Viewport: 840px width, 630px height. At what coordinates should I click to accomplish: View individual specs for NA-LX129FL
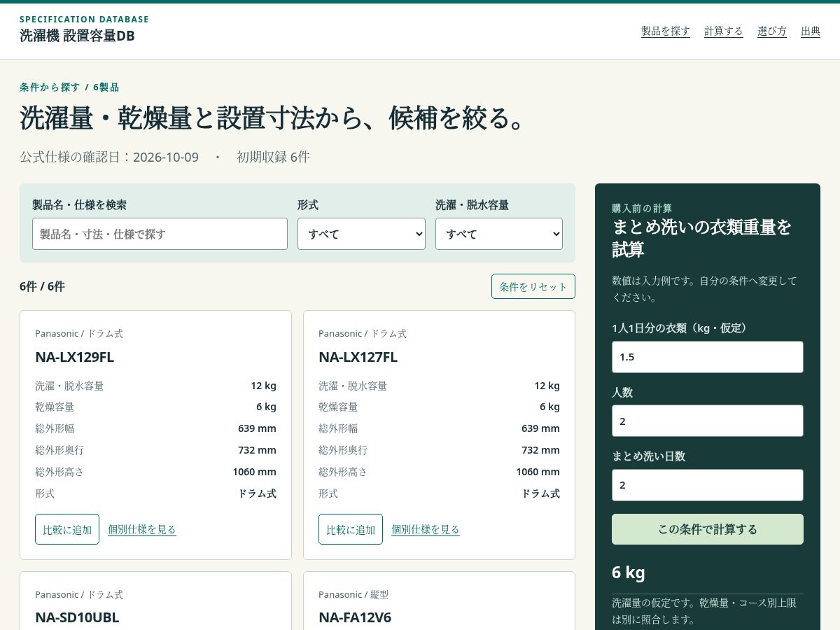(x=142, y=529)
